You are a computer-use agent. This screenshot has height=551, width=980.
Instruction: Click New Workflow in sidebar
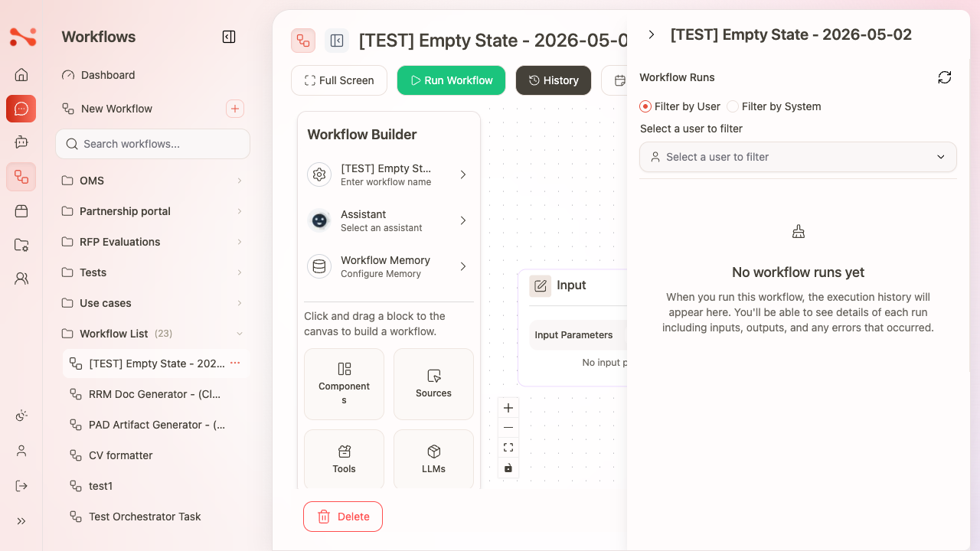click(x=116, y=109)
